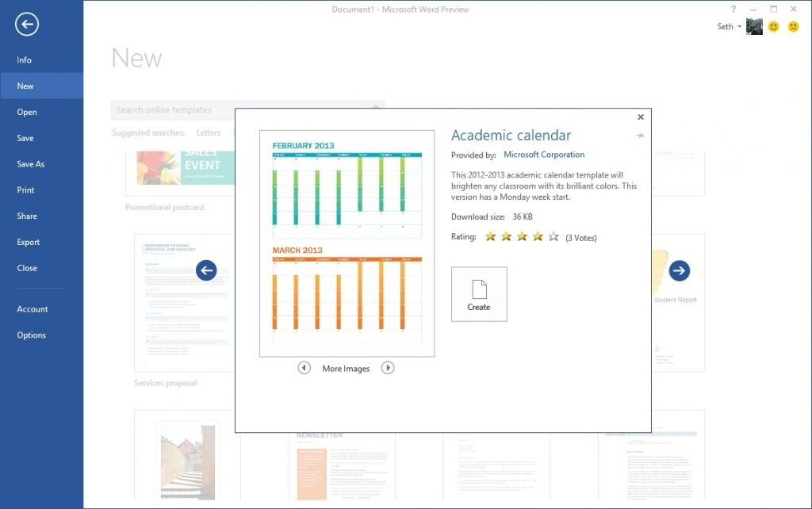Click the user profile picture
The image size is (812, 509).
coord(754,26)
